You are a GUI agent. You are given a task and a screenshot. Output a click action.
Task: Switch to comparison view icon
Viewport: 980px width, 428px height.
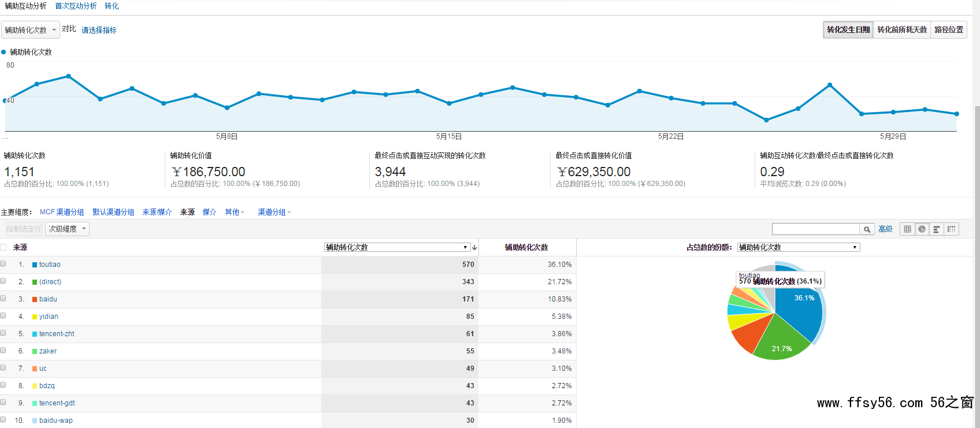click(951, 229)
